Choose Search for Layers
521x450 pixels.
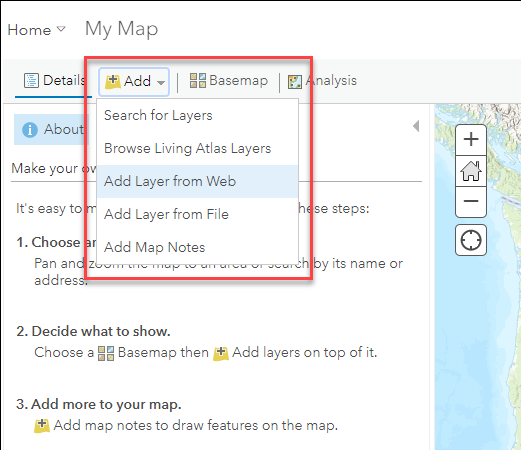(197, 115)
